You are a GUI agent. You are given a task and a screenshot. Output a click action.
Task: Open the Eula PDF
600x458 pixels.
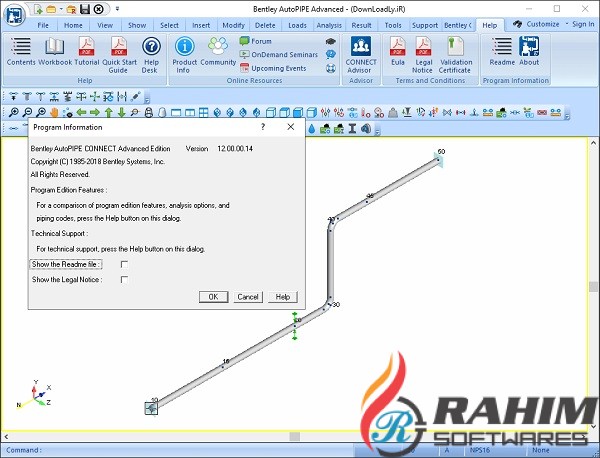398,51
